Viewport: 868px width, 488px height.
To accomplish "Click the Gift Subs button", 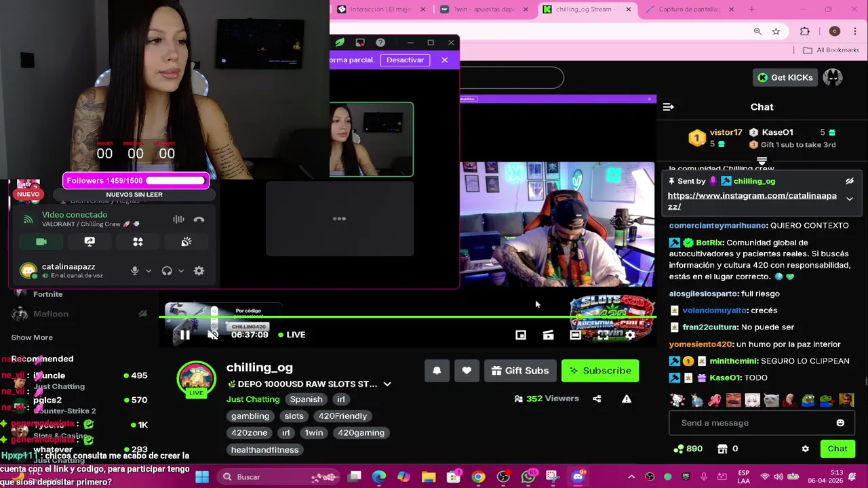I will pos(520,371).
